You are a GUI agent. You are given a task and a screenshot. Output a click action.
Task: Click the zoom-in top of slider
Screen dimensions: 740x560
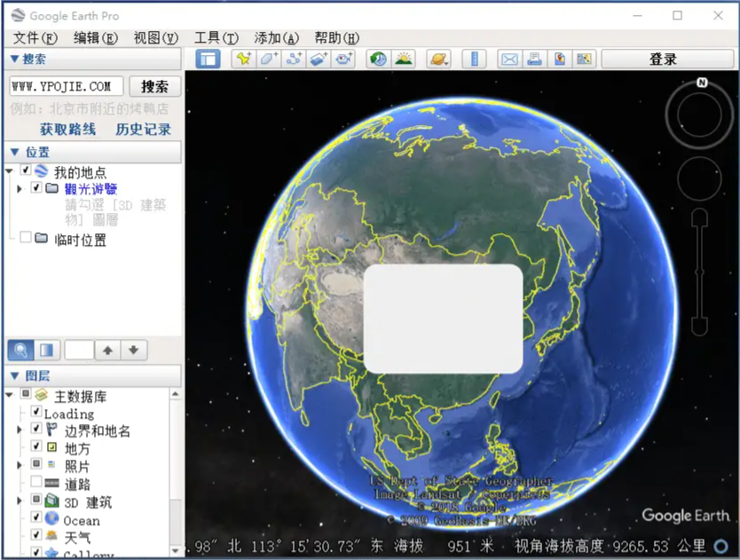coord(699,217)
